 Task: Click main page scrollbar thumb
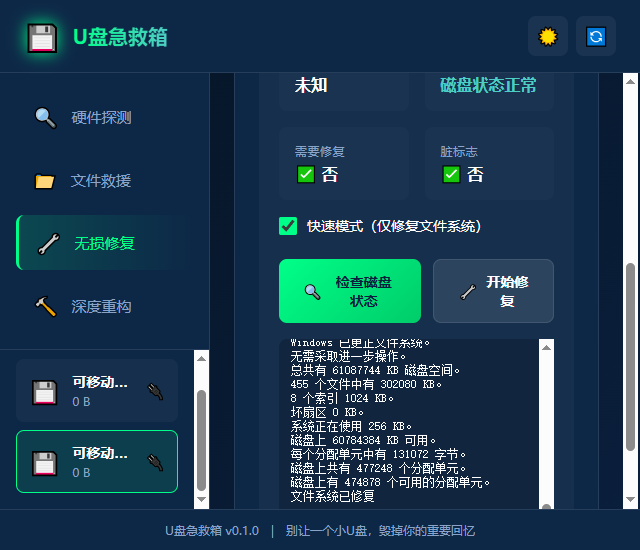[x=630, y=357]
